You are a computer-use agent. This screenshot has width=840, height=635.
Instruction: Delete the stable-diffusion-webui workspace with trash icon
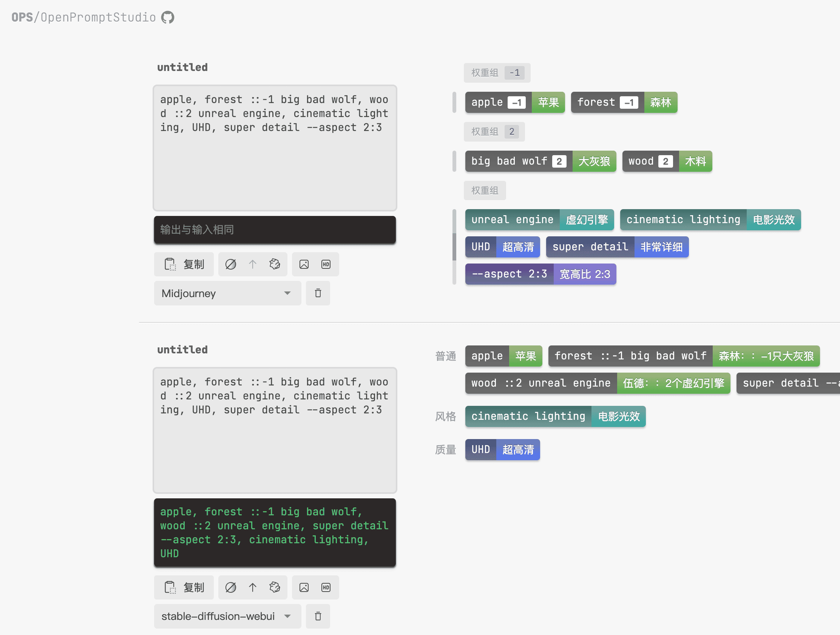[318, 616]
